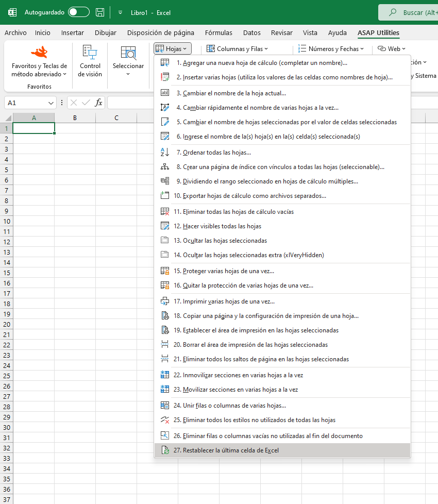Click the printer icon for 'Imprimir varias hojas'
Viewport: 438px width, 504px height.
(x=165, y=301)
